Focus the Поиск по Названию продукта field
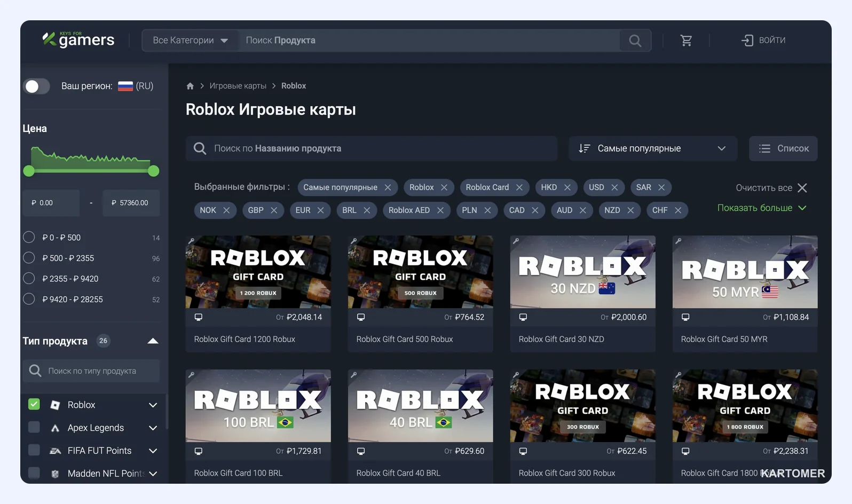852x504 pixels. click(x=372, y=148)
